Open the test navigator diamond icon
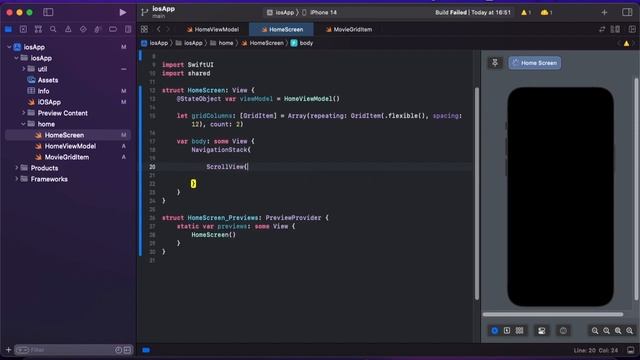 point(83,29)
